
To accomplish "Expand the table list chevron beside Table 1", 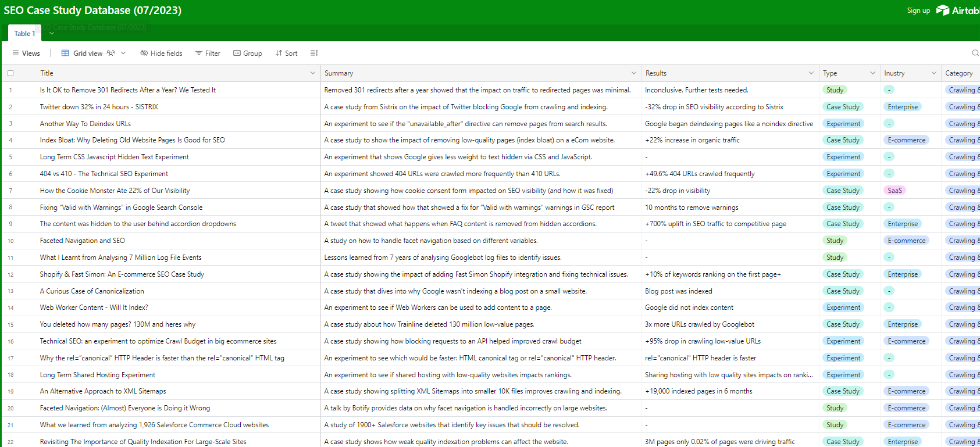I will [52, 34].
